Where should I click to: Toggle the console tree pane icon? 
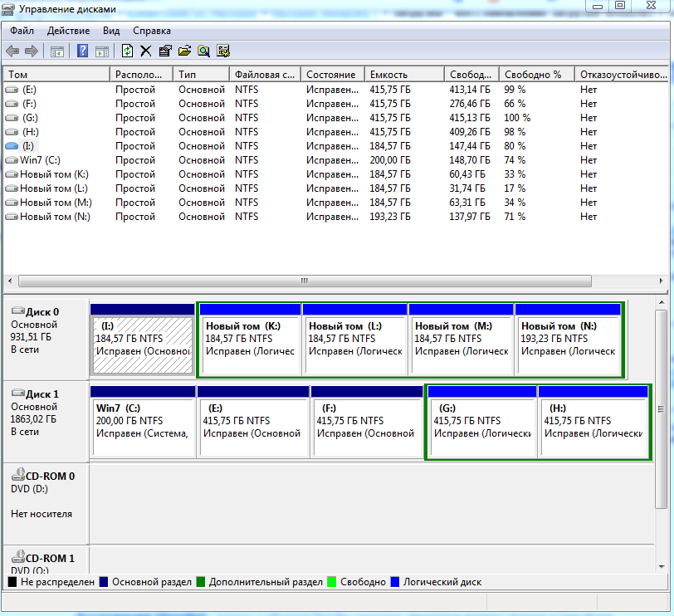[x=57, y=51]
